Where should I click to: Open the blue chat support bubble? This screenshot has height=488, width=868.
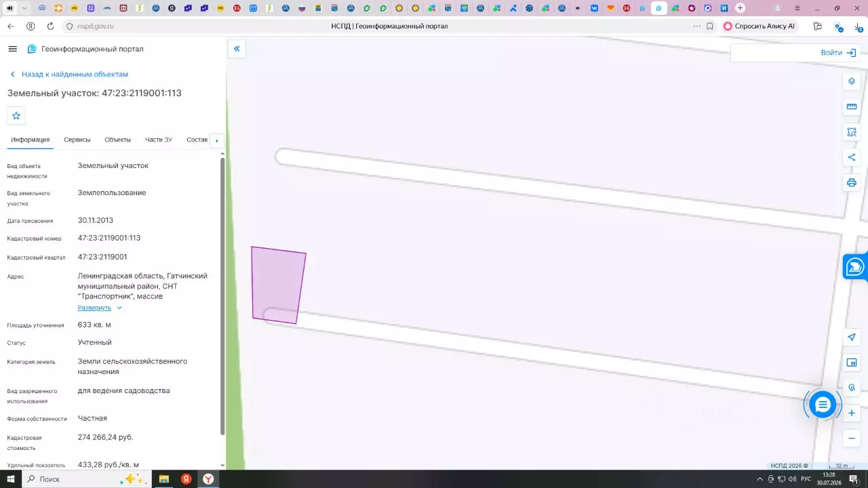pos(823,405)
